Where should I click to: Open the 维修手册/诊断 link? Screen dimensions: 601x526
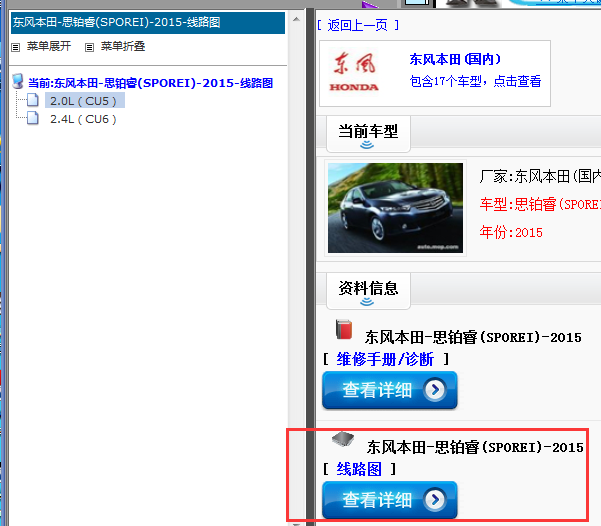click(385, 360)
